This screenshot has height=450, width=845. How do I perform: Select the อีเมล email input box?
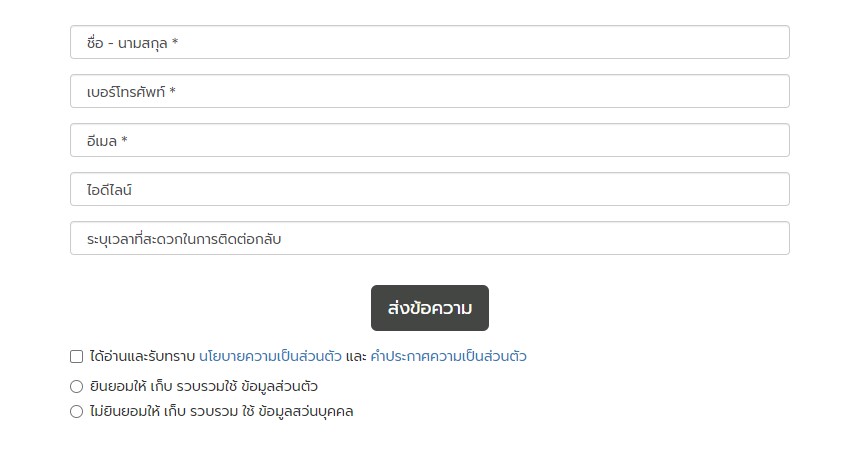[x=430, y=140]
